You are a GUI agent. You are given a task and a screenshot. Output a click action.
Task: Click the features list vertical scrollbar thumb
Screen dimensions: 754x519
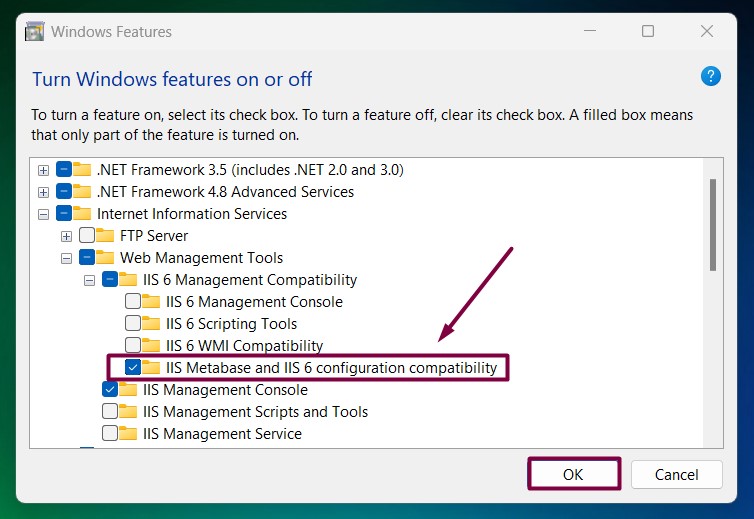(x=713, y=225)
